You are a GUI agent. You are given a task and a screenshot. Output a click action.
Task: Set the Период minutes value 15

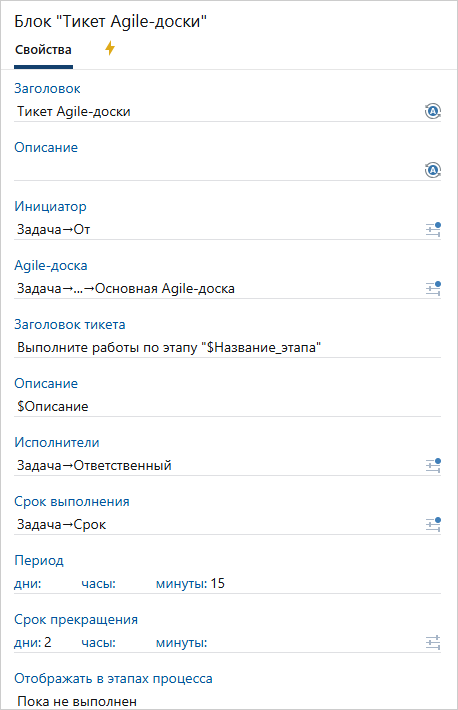[217, 584]
